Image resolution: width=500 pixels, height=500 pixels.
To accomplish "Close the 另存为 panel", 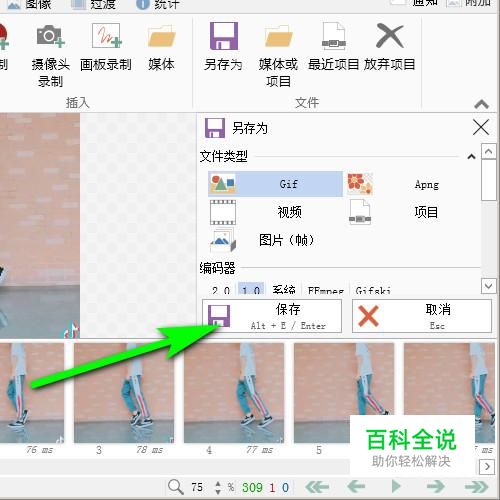I will click(481, 127).
